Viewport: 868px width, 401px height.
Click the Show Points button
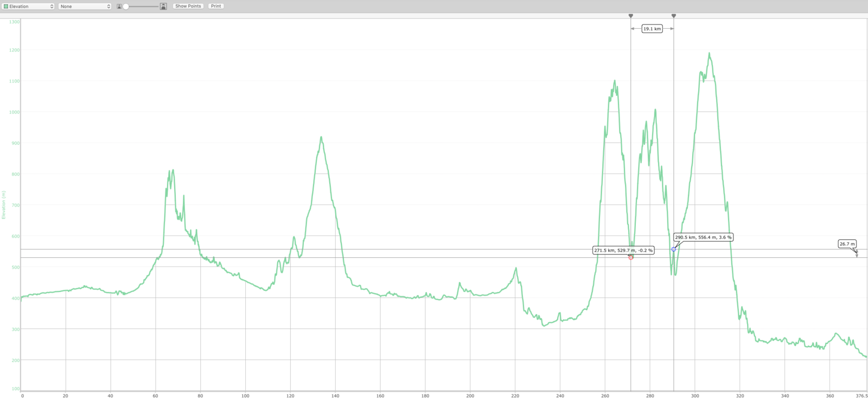[x=188, y=7]
